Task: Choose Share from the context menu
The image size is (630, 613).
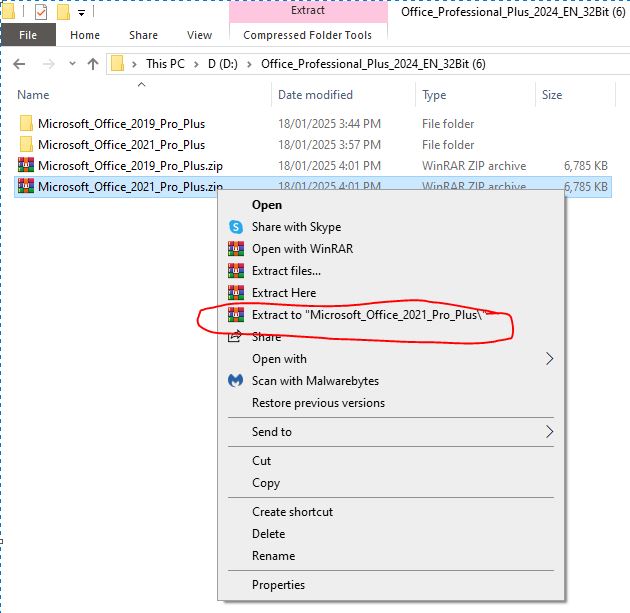Action: tap(266, 337)
